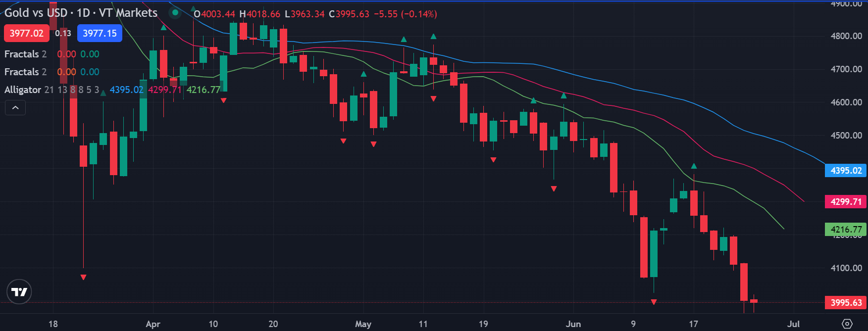Select lower 'Fractals 2' legend with orange value
The image size is (868, 331).
(25, 72)
